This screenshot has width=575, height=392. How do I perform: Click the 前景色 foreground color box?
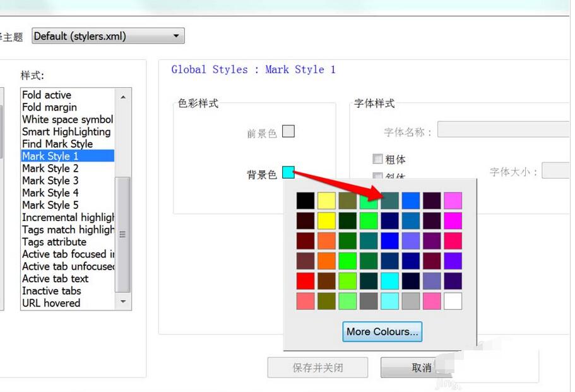click(288, 131)
